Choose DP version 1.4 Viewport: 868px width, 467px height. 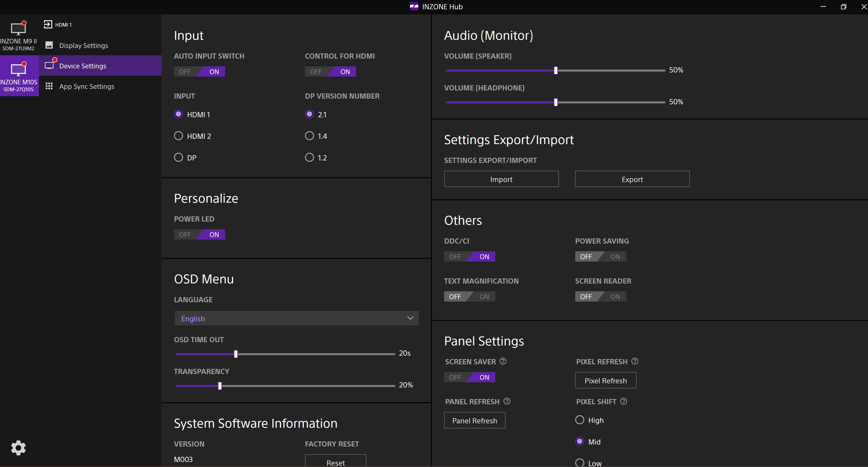coord(309,136)
